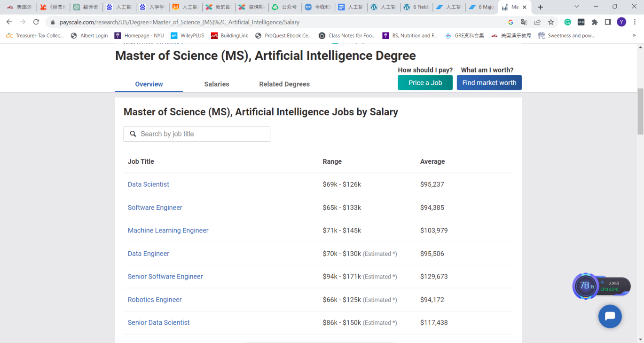Expand hidden bookmarks overflow chevron
The height and width of the screenshot is (343, 644).
coord(634,36)
